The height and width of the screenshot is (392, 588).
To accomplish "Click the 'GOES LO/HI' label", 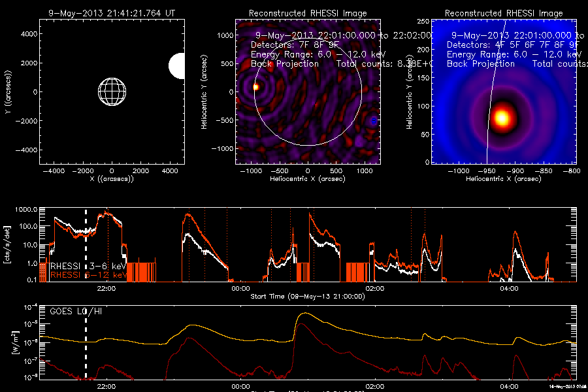I will coord(76,312).
